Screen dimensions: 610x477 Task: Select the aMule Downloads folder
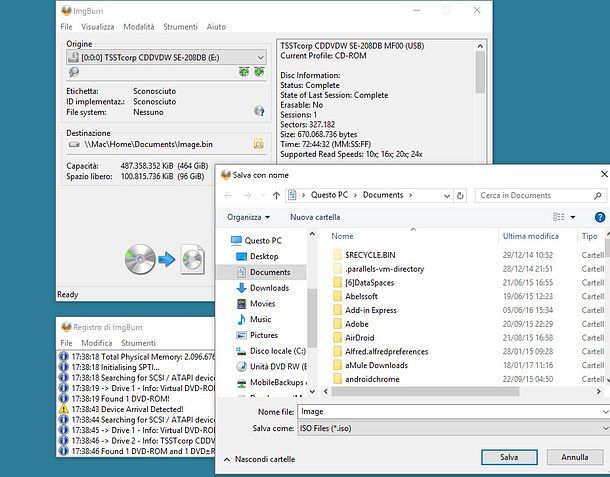pyautogui.click(x=371, y=365)
